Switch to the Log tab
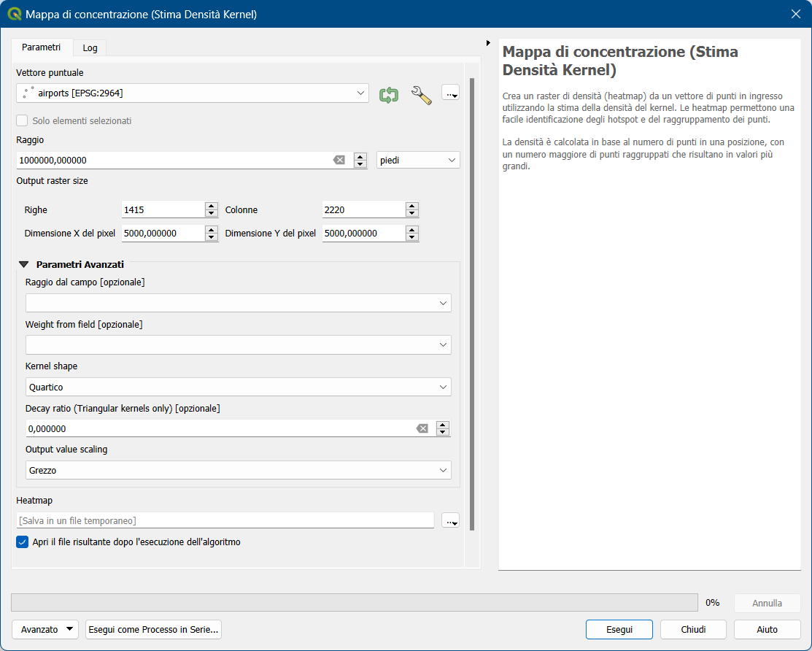This screenshot has height=651, width=812. [x=90, y=47]
